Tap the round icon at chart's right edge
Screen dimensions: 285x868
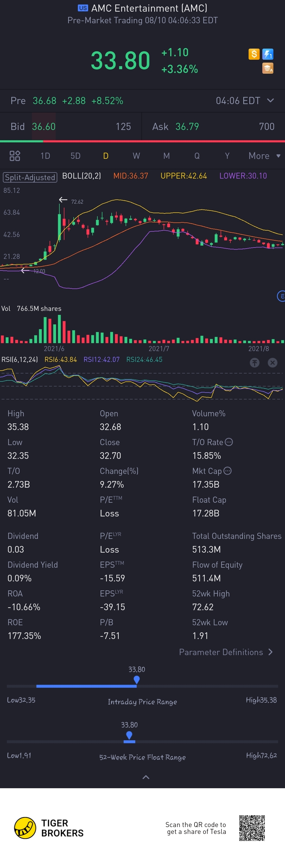(x=281, y=296)
